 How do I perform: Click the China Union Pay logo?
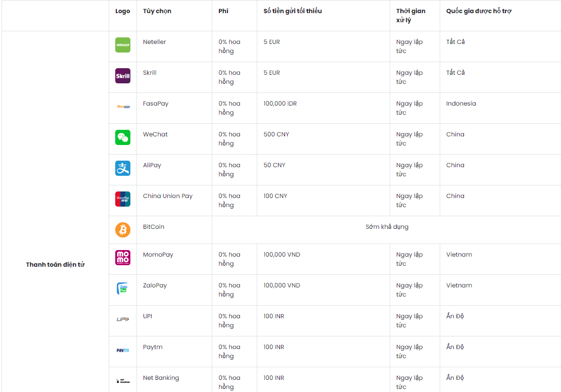click(123, 199)
